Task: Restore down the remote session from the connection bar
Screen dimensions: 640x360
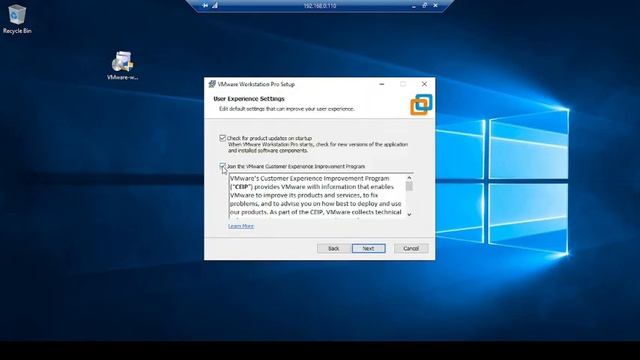Action: [424, 6]
